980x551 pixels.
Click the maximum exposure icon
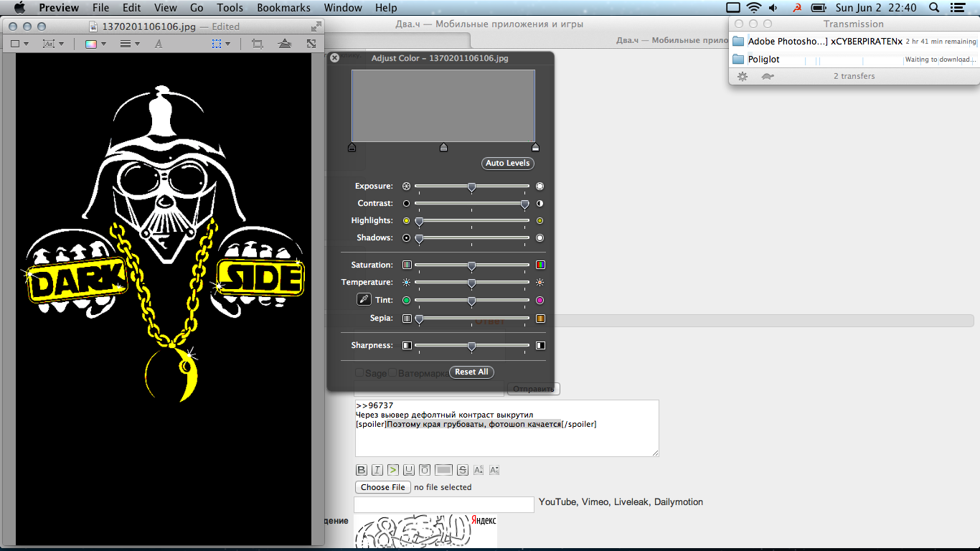pos(540,187)
